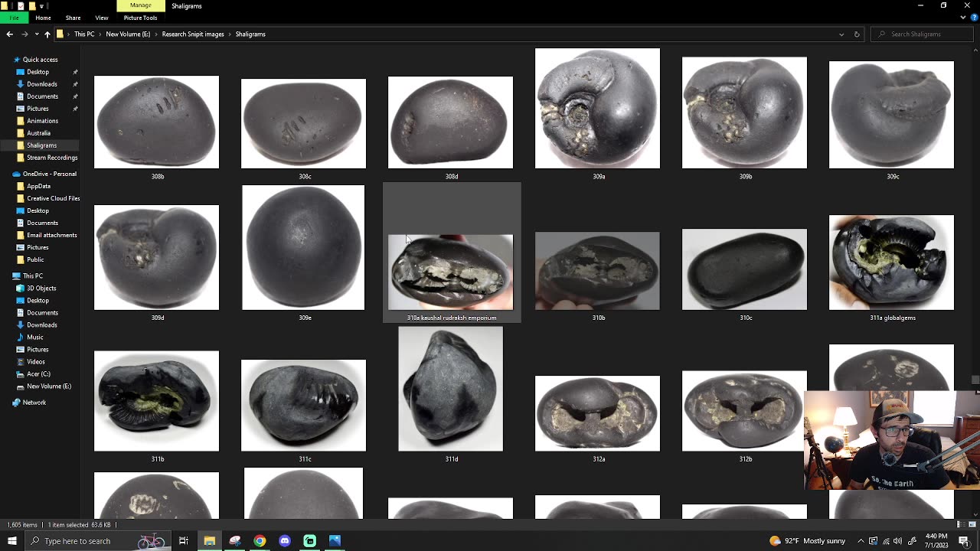The image size is (980, 551).
Task: Switch to details view in the status bar
Action: point(960,525)
